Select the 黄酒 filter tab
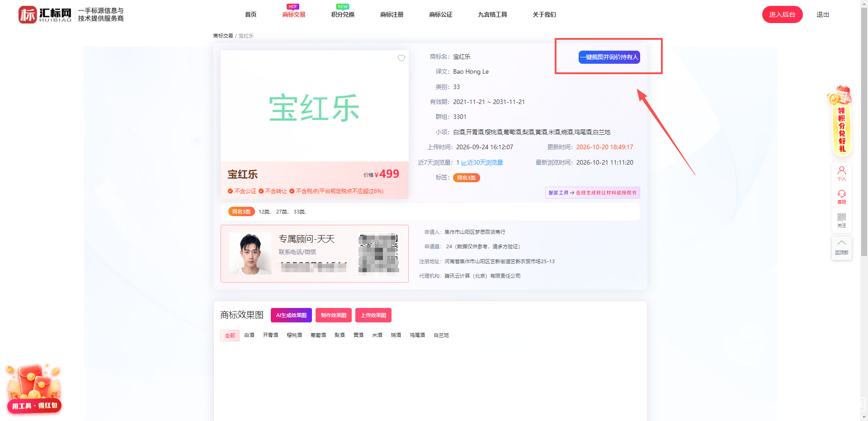868x421 pixels. tap(359, 335)
